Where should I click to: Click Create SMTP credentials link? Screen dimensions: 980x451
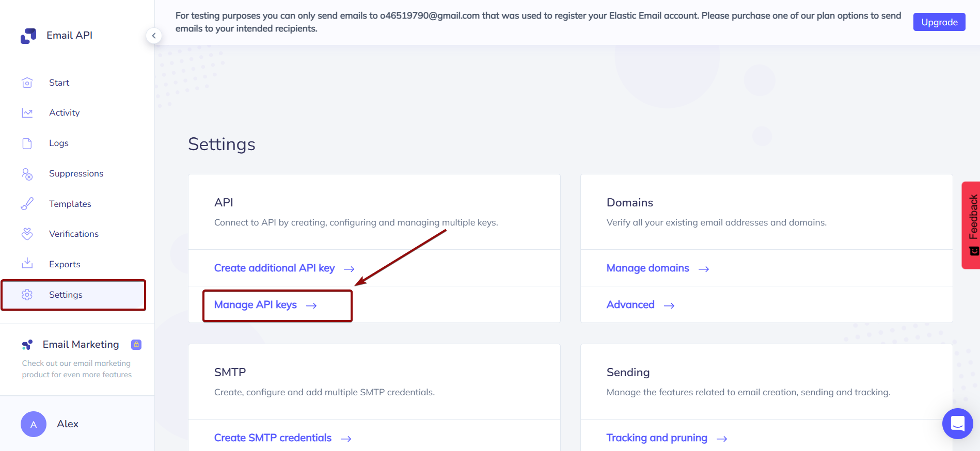click(x=273, y=438)
